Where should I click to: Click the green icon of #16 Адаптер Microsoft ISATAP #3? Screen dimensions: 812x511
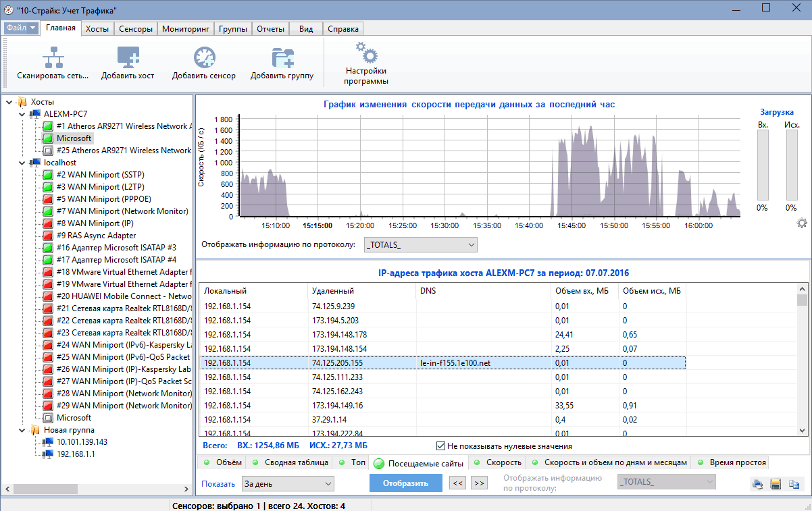click(48, 248)
